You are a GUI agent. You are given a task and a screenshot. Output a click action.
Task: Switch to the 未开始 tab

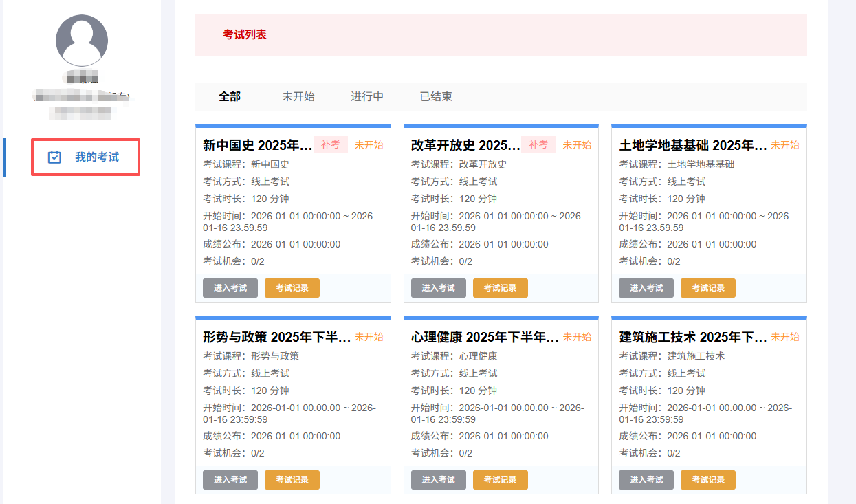coord(298,97)
